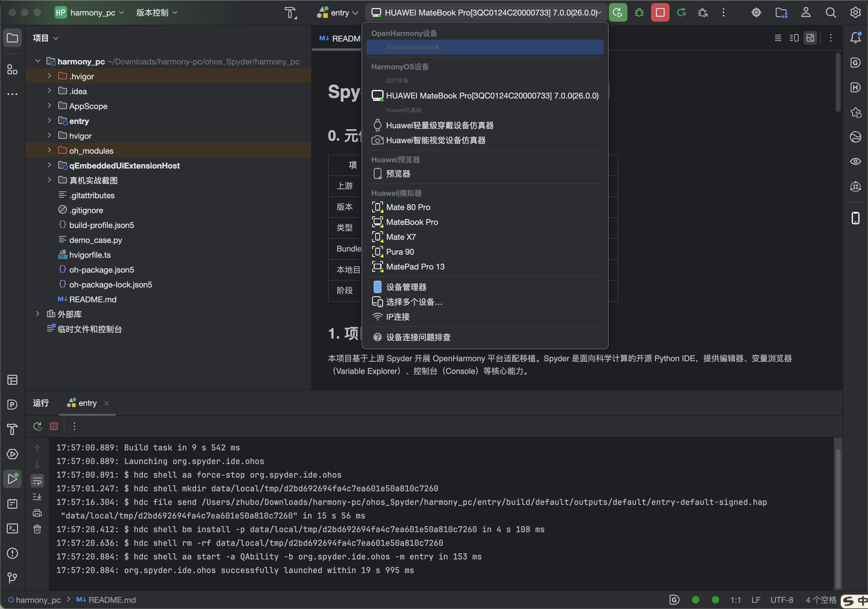Open IDE settings gear icon
The height and width of the screenshot is (609, 868).
856,12
